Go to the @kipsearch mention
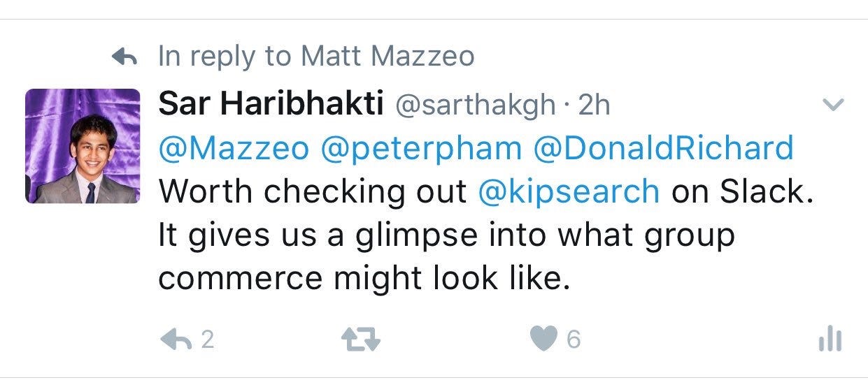868x380 pixels. (x=569, y=192)
